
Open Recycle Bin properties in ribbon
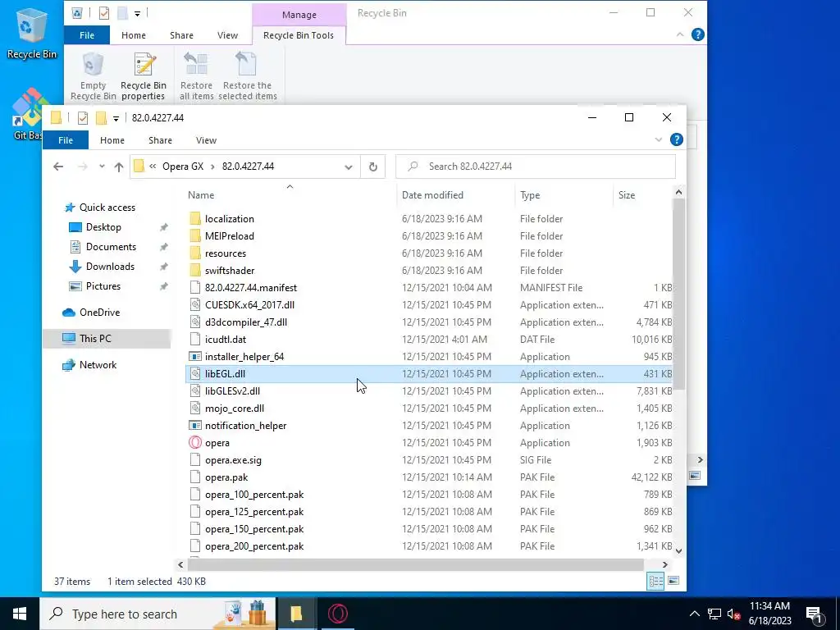pos(144,76)
